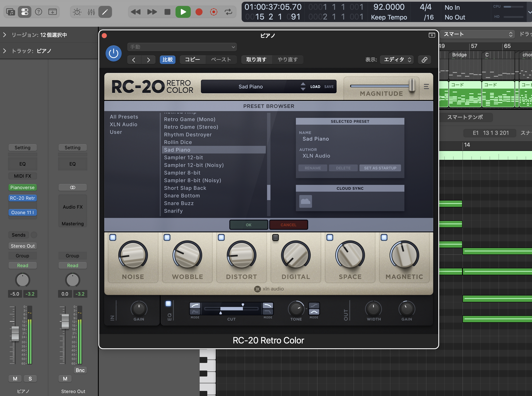532x396 pixels.
Task: Click the 比較 compare button
Action: coord(167,60)
